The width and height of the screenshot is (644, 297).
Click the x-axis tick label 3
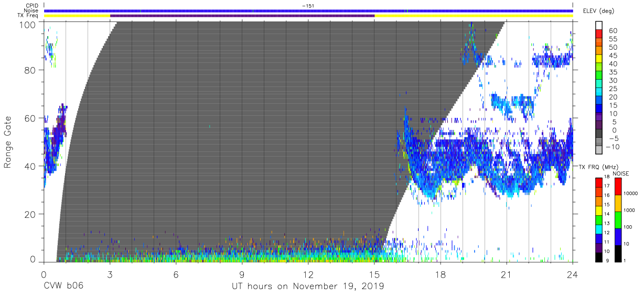[x=110, y=275]
